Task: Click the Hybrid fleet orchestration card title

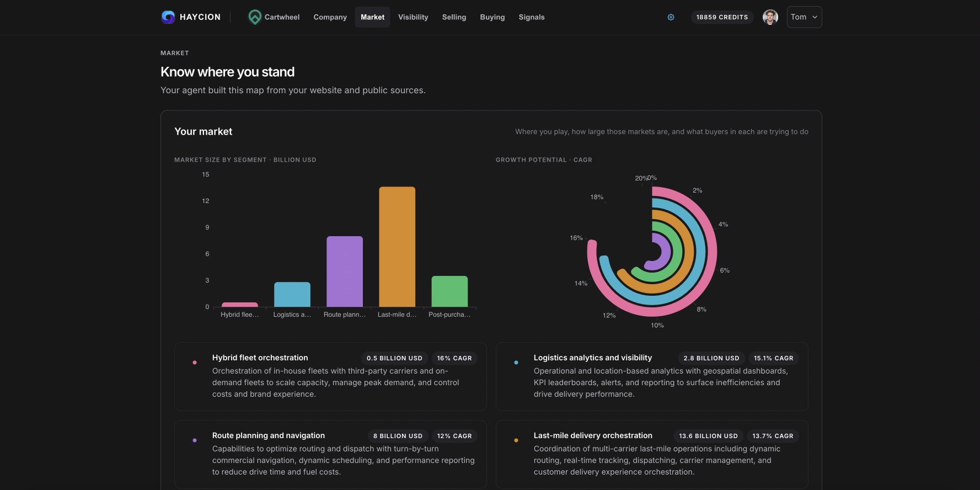Action: click(x=260, y=358)
